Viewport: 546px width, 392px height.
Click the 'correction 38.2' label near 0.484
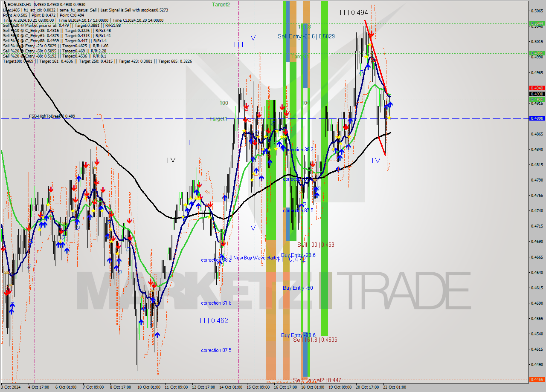(298, 150)
